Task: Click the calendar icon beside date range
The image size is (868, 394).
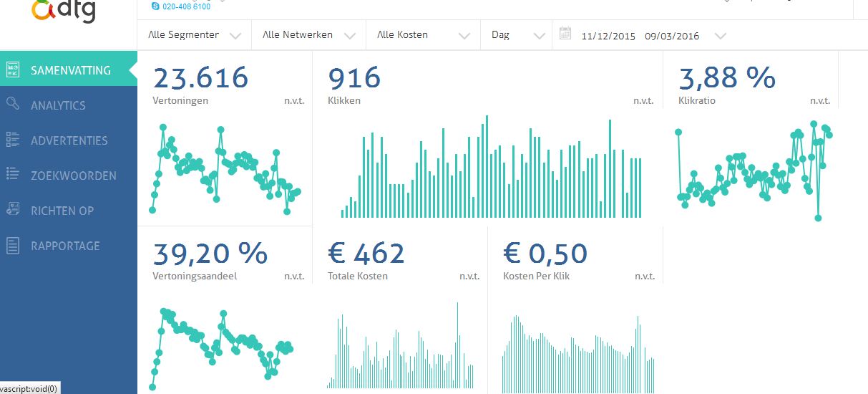Action: tap(565, 34)
